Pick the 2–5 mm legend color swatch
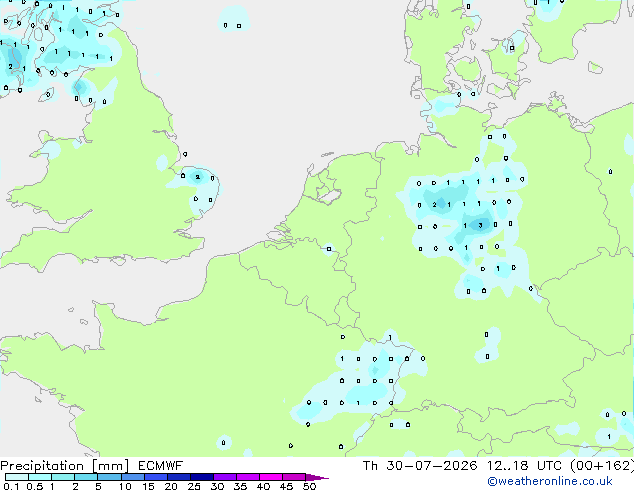The width and height of the screenshot is (634, 490). pos(86,477)
